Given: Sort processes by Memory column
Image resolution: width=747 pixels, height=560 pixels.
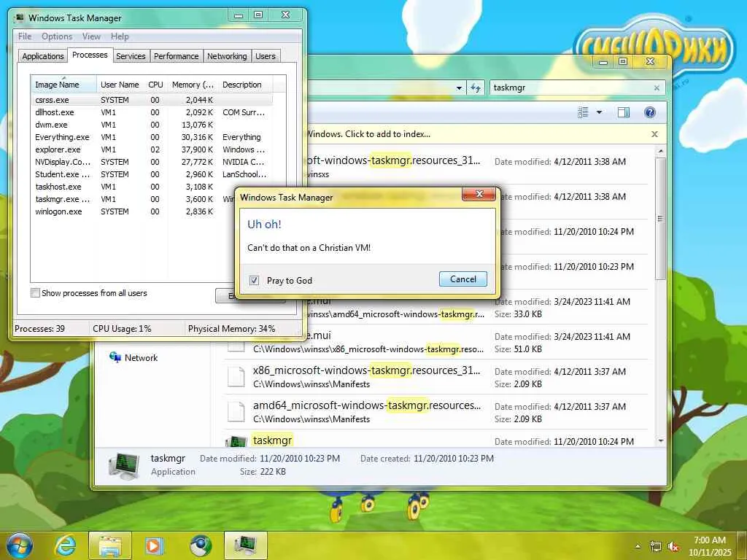Looking at the screenshot, I should [193, 85].
